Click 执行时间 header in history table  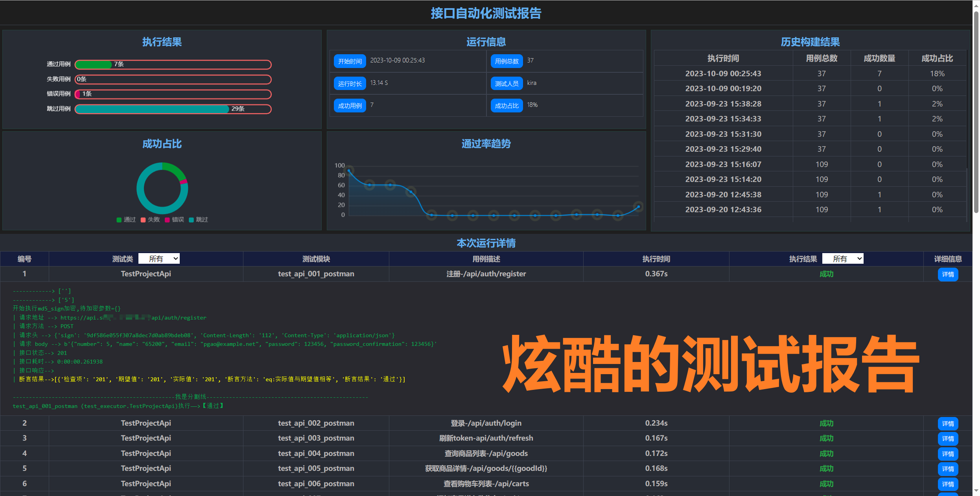tap(723, 58)
